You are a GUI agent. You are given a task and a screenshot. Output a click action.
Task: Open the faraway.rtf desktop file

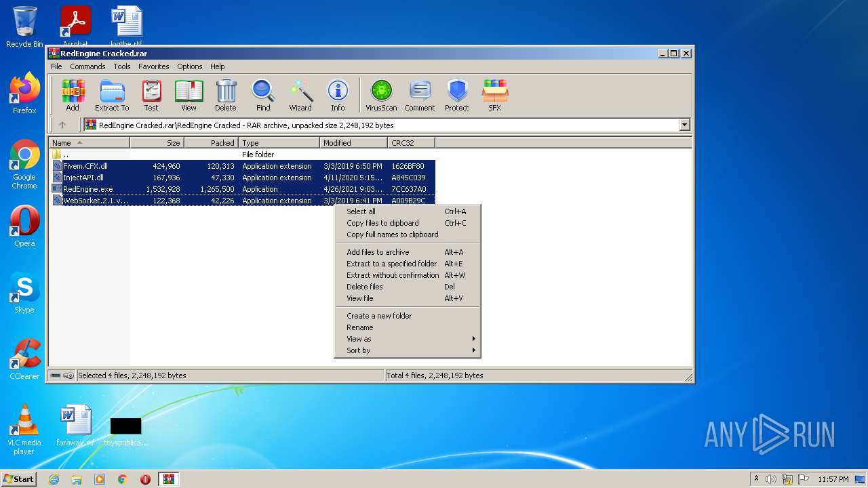point(75,426)
